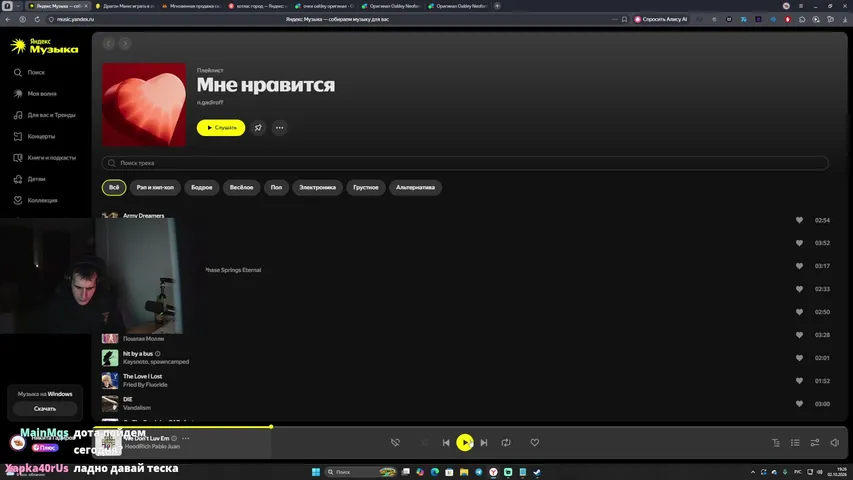Select the Всё filter chip

point(114,187)
